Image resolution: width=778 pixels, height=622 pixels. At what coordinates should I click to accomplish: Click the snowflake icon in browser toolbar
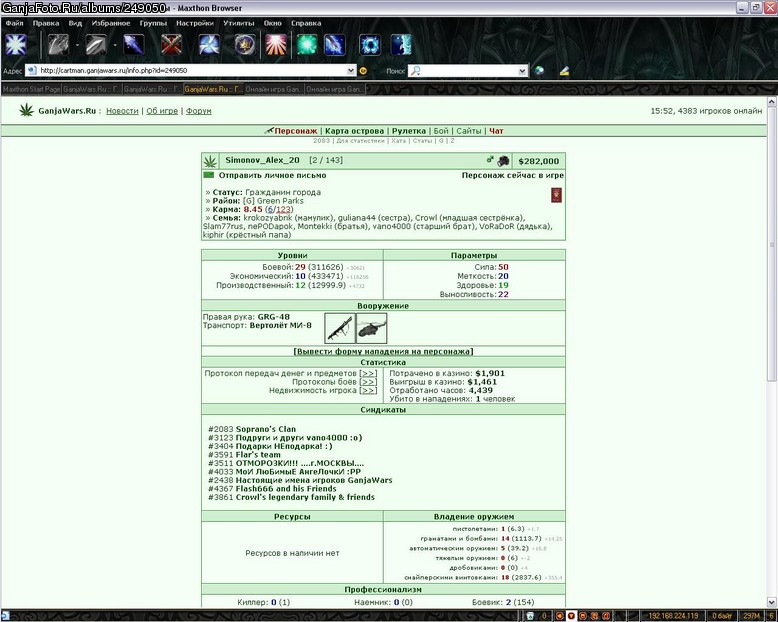16,45
